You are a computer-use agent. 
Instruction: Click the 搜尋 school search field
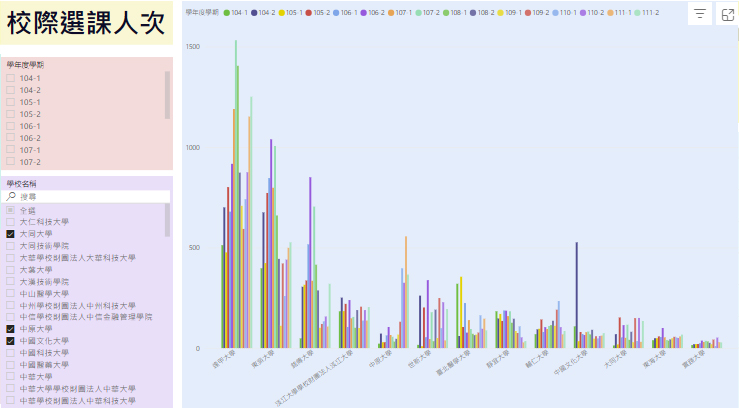(x=90, y=197)
